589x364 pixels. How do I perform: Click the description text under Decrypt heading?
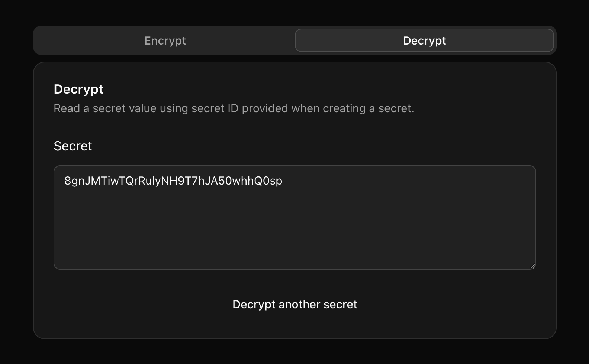point(234,108)
